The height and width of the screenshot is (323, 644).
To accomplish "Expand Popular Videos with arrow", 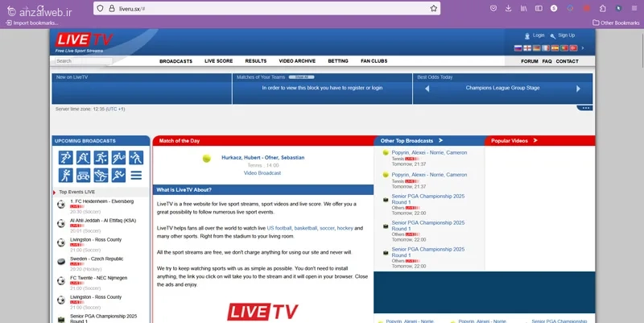I will point(535,140).
